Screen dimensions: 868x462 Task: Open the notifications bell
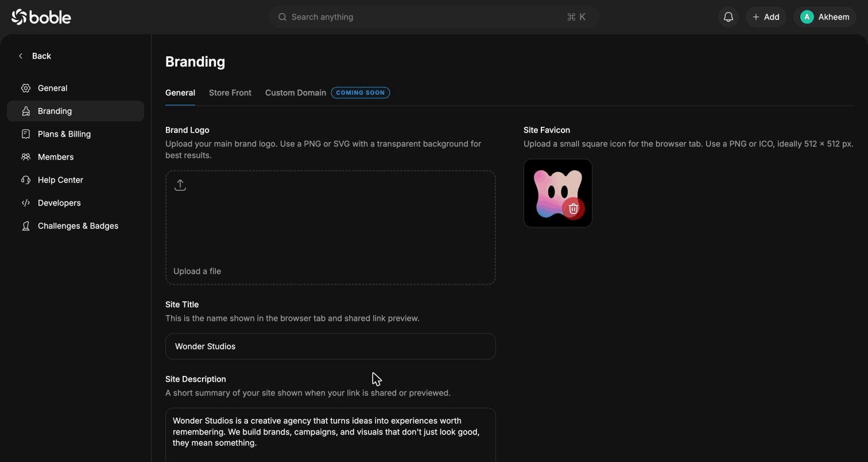[728, 17]
